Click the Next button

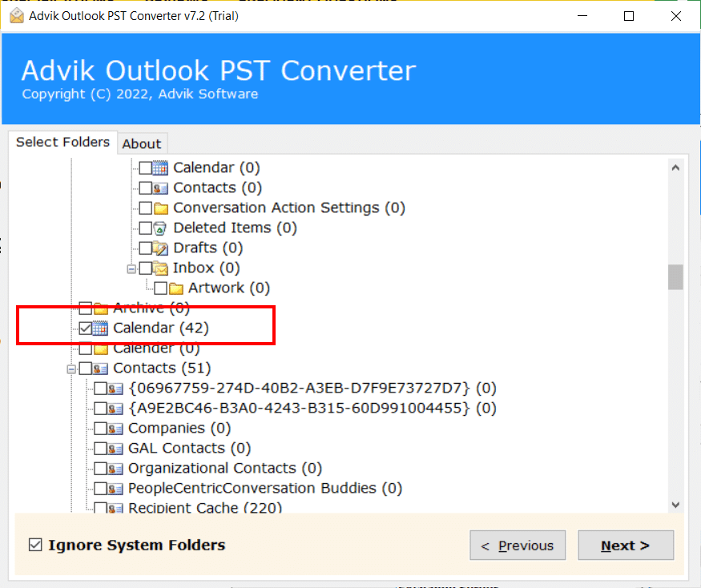pos(626,546)
